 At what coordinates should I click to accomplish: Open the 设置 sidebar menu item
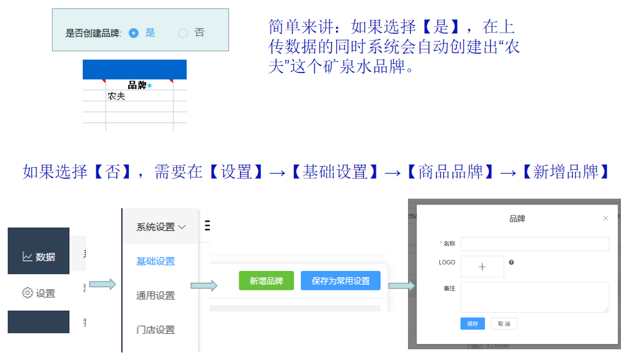point(38,293)
